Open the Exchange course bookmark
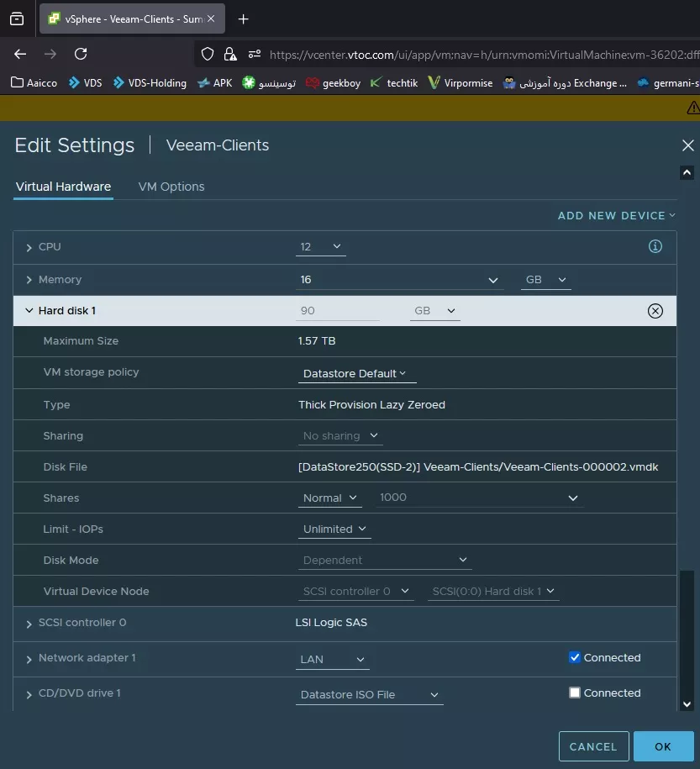The height and width of the screenshot is (769, 700). (x=565, y=83)
